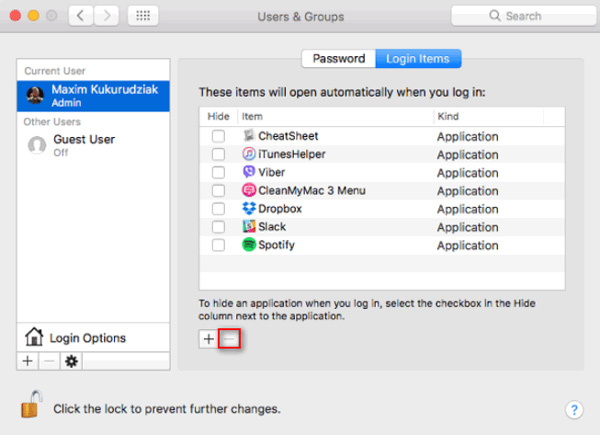
Task: Add a login item with plus button
Action: (209, 339)
